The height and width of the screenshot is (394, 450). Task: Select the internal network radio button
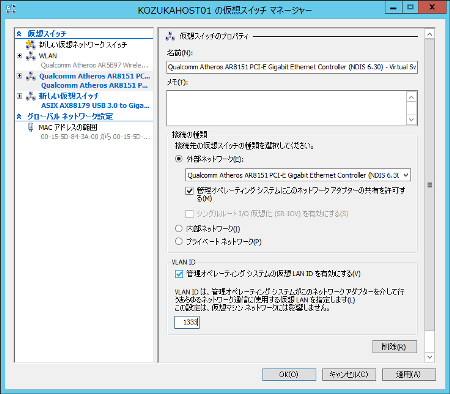[x=179, y=229]
